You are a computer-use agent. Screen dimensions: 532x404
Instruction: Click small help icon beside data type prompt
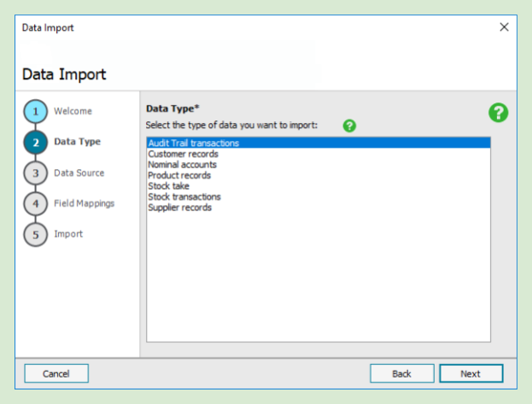(349, 126)
